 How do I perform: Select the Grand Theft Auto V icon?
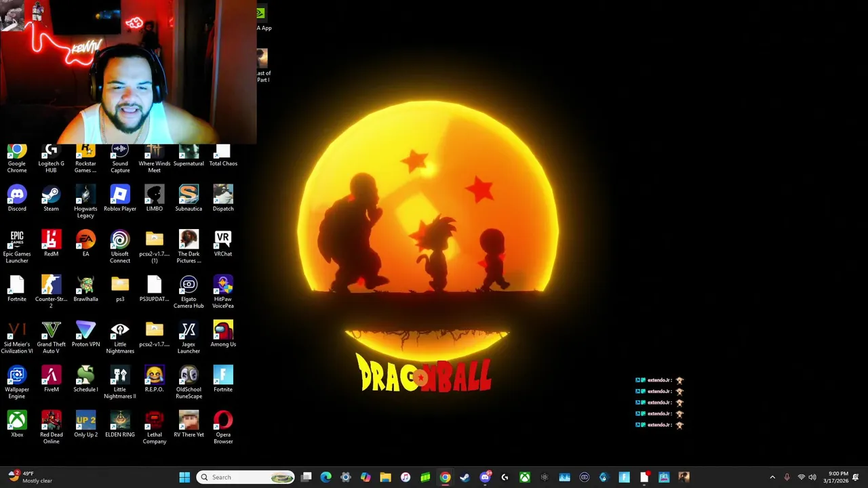(51, 337)
